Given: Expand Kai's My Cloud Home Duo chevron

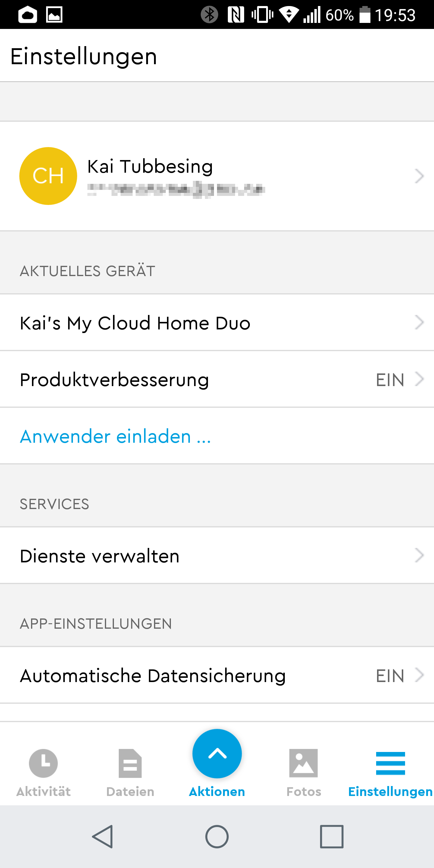Looking at the screenshot, I should pos(419,322).
